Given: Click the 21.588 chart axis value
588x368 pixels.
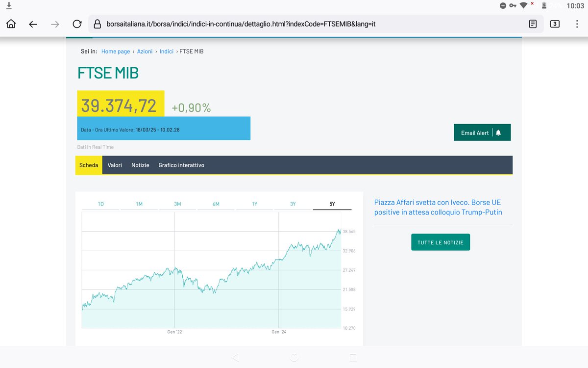Looking at the screenshot, I should point(349,289).
